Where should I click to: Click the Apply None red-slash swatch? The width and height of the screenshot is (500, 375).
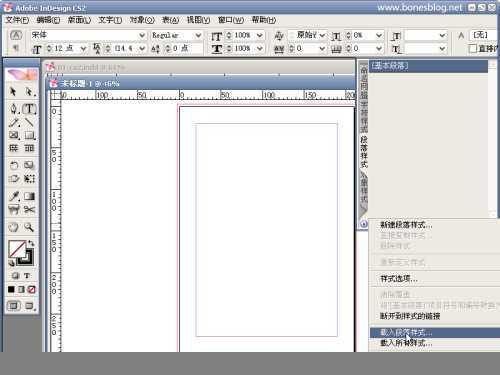(32, 289)
